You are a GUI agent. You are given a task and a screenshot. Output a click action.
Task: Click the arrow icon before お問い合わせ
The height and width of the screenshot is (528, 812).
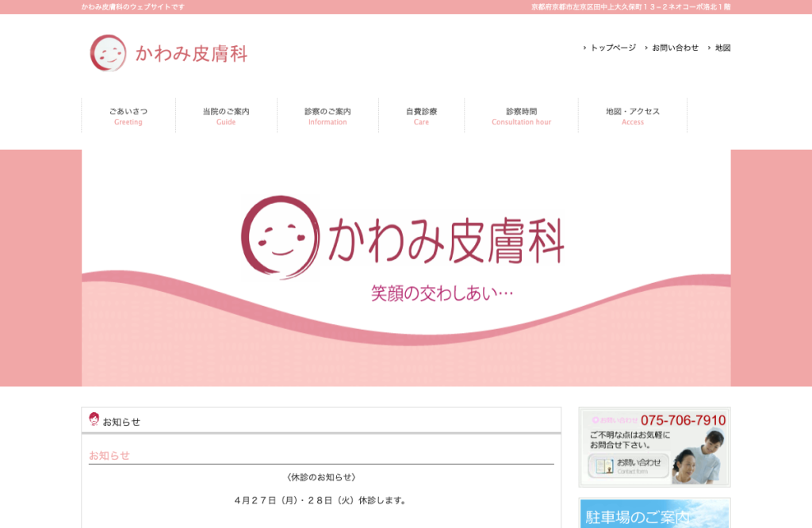pyautogui.click(x=646, y=48)
